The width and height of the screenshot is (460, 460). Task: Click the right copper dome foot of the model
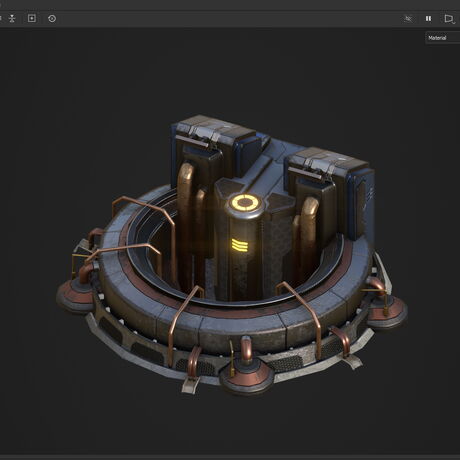(x=387, y=310)
